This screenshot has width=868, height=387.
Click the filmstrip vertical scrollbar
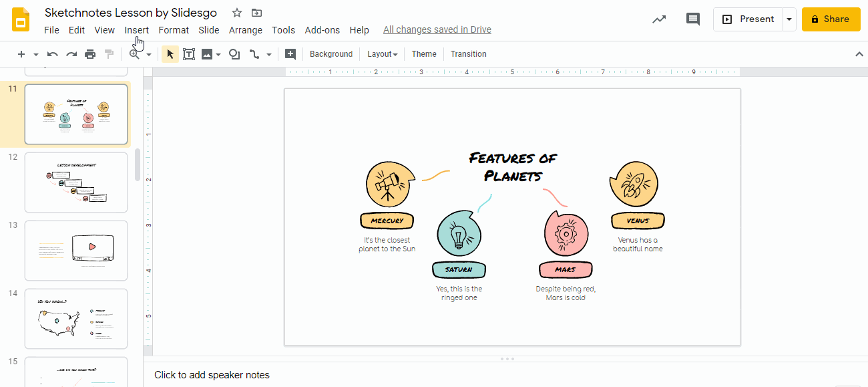click(138, 164)
